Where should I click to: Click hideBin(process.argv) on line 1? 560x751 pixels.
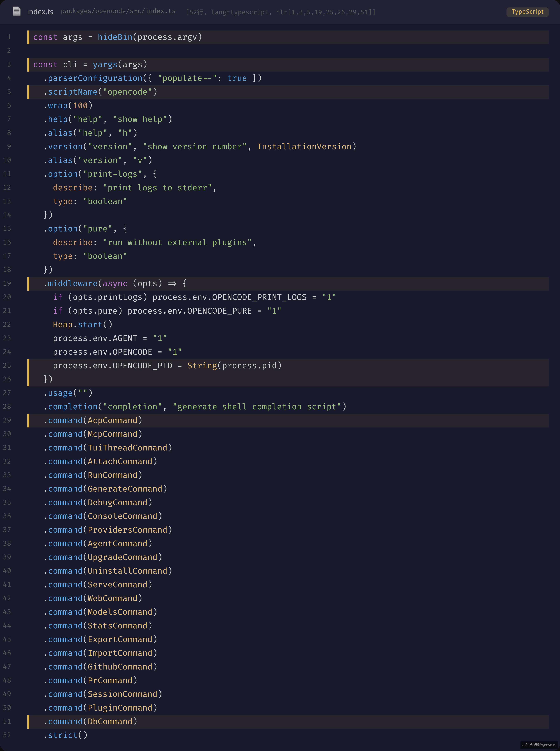150,37
